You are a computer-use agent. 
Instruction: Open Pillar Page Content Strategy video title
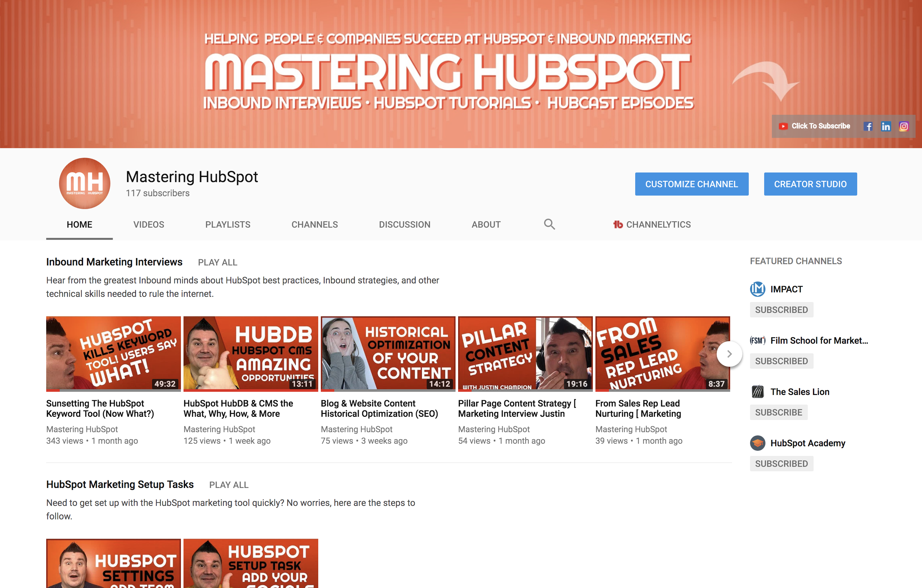[517, 408]
